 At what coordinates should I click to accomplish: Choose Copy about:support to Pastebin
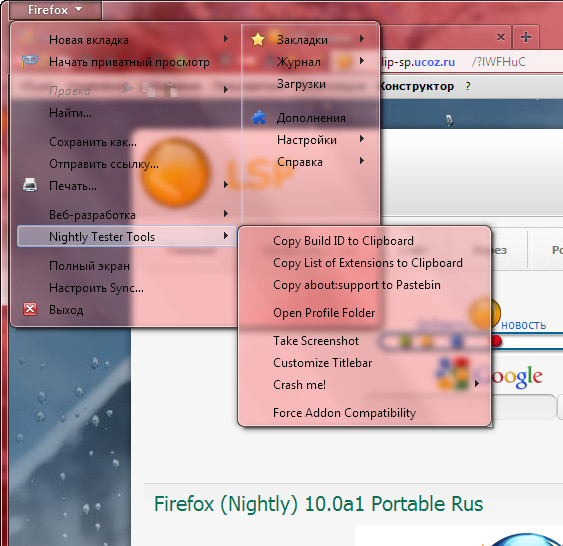point(357,285)
